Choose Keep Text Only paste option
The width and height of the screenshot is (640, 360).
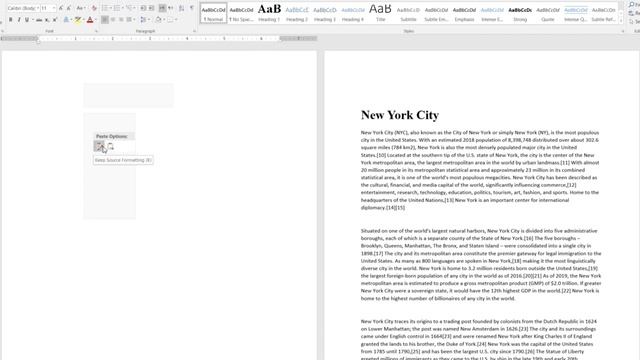tap(111, 146)
